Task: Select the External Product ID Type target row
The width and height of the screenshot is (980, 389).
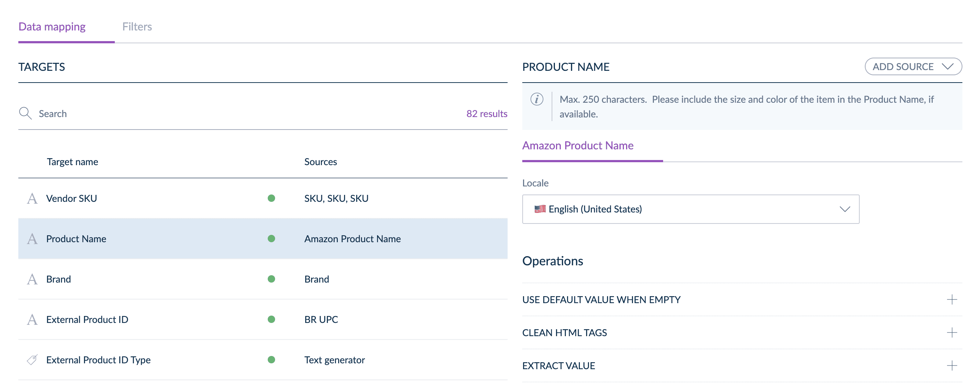Action: (263, 360)
